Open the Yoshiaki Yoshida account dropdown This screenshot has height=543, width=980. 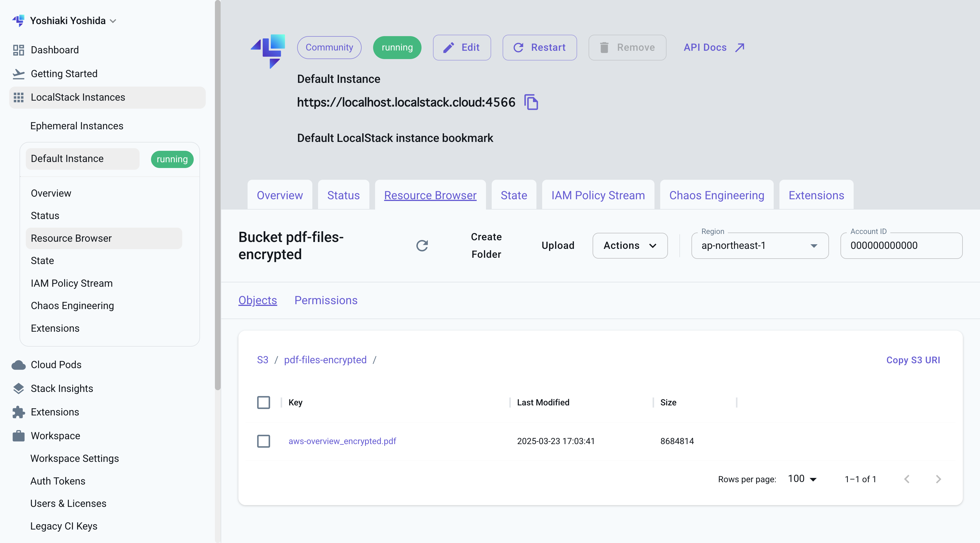coord(73,21)
